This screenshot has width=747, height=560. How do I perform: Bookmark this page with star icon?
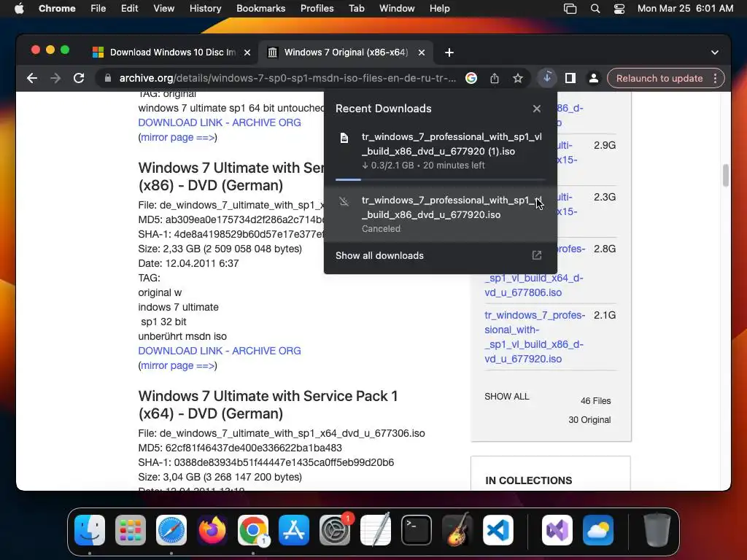click(518, 78)
